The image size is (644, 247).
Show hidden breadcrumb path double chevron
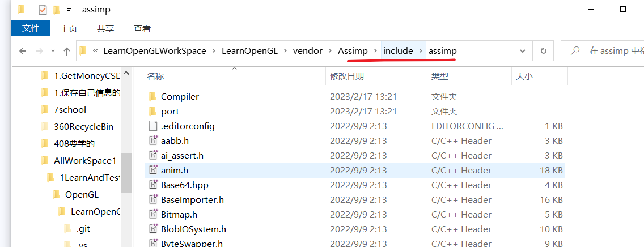[x=95, y=51]
